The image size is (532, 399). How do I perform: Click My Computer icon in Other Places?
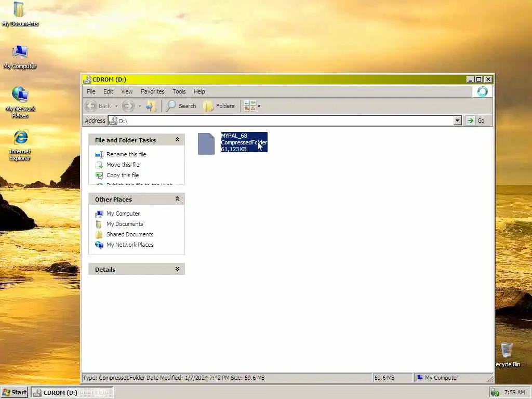coord(99,214)
